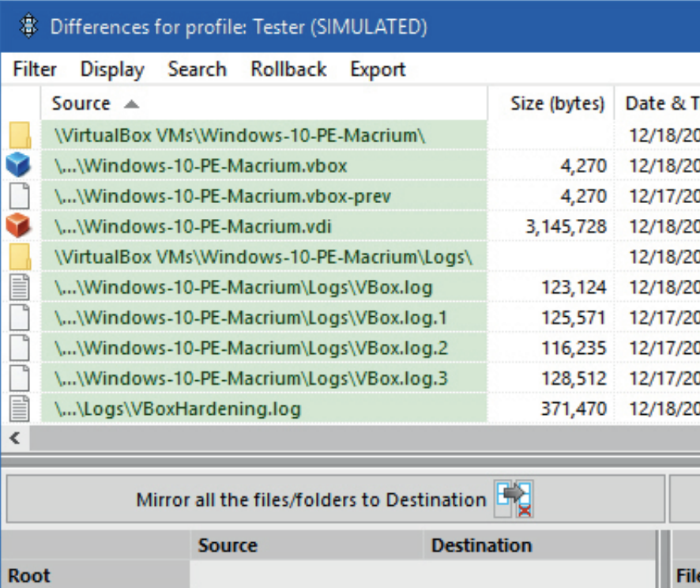Click folder icon for Windows-10-PE-Macrium folder row

tap(19, 136)
